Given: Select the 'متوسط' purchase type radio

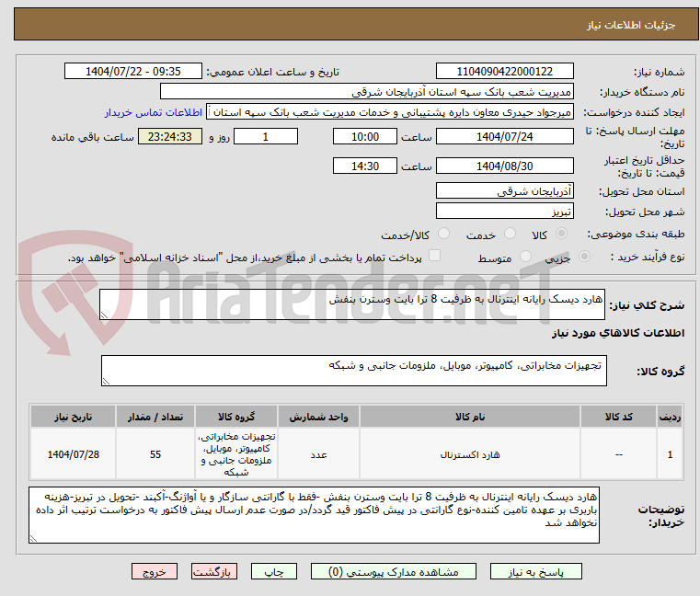Looking at the screenshot, I should pyautogui.click(x=525, y=257).
